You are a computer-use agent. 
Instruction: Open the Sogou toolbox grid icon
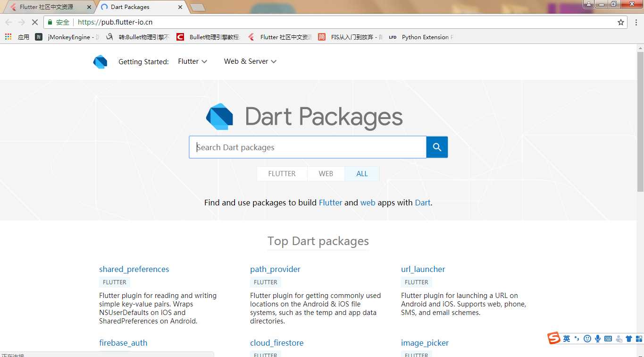point(638,339)
